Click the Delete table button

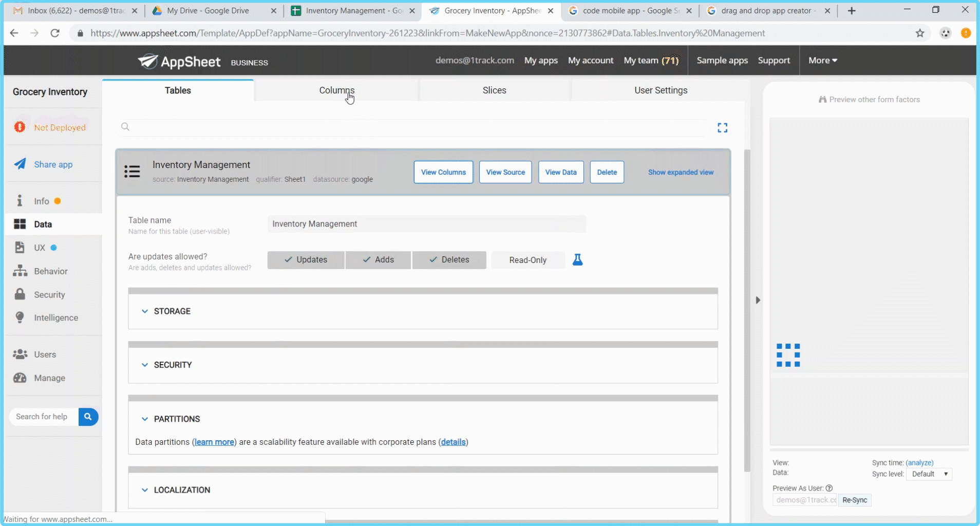(607, 172)
